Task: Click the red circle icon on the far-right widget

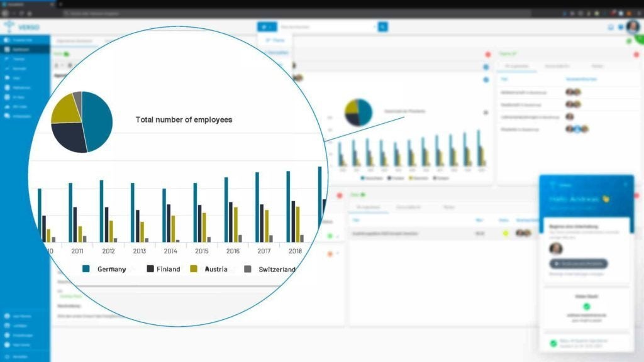Action: [636, 54]
